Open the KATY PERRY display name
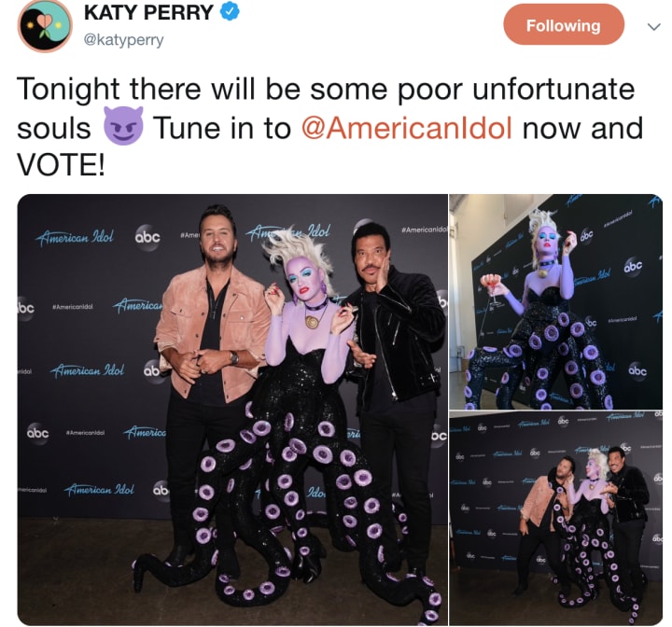This screenshot has height=627, width=672. click(x=148, y=12)
